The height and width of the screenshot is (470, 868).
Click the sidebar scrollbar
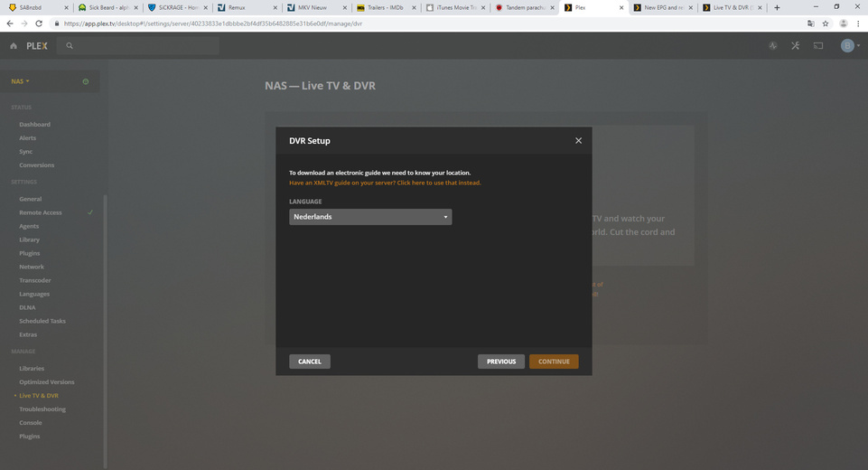pos(105,332)
